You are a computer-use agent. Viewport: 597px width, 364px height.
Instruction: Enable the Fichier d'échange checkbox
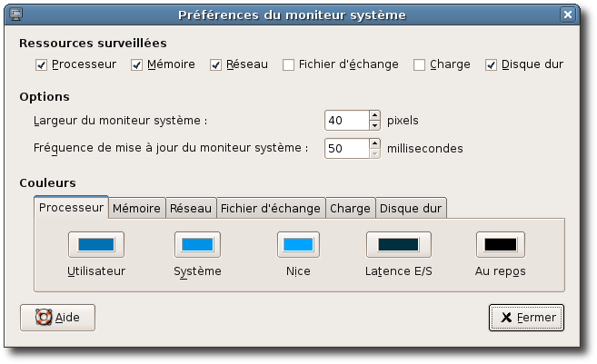pos(288,64)
